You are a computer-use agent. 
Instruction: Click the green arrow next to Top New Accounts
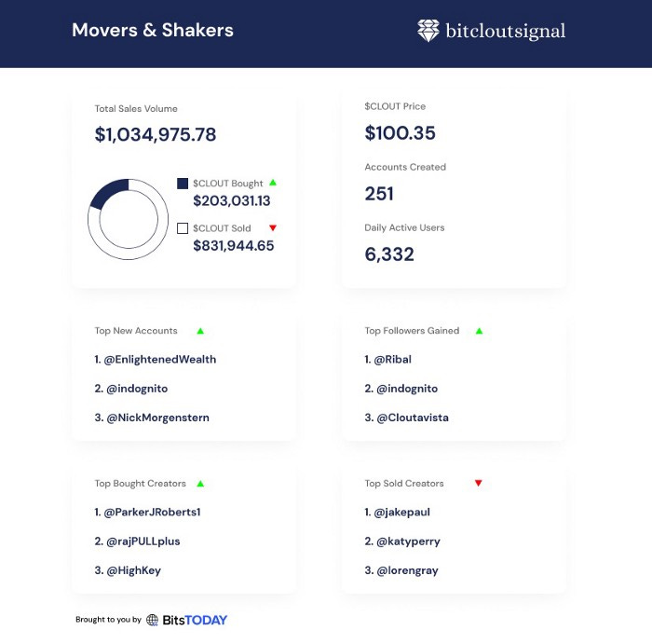(200, 331)
